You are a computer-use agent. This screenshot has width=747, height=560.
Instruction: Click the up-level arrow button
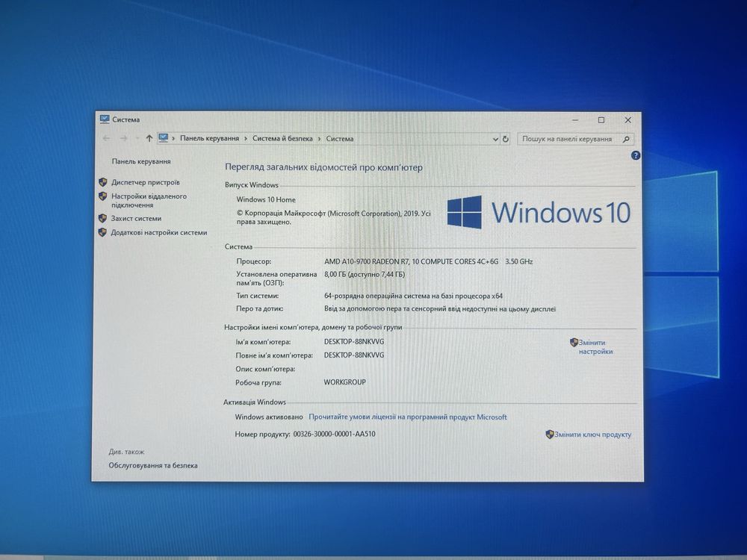point(149,138)
